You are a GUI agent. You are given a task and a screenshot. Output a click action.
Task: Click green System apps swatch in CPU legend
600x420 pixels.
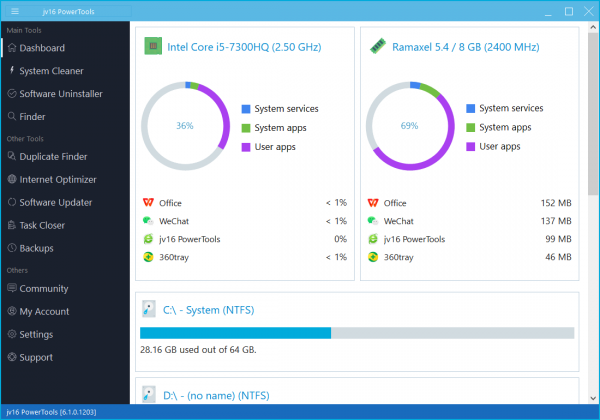(246, 128)
